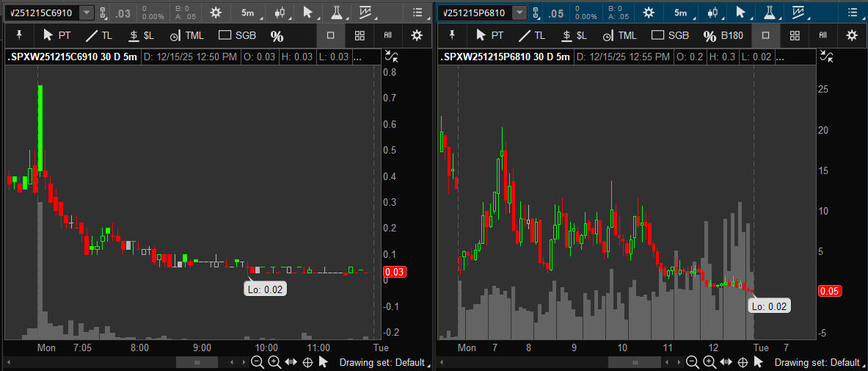This screenshot has height=371, width=868.
Task: Click the zoom in magnifier under left chart
Action: click(x=274, y=361)
